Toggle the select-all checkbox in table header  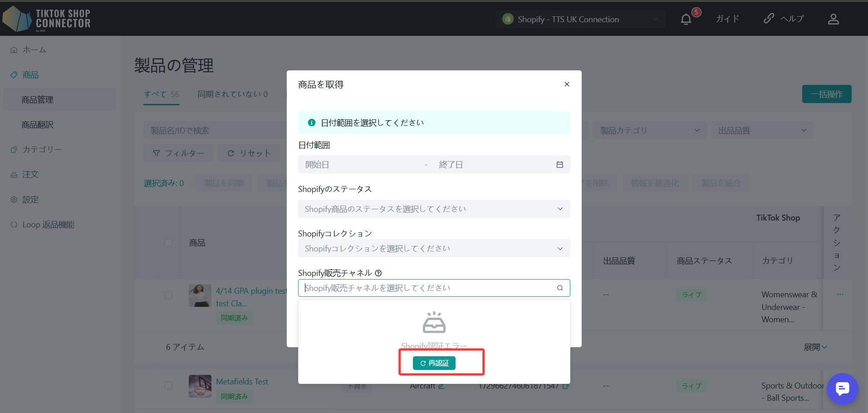click(168, 243)
